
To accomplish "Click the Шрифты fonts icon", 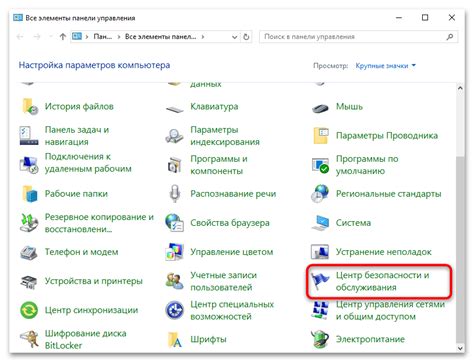I will pos(174,339).
